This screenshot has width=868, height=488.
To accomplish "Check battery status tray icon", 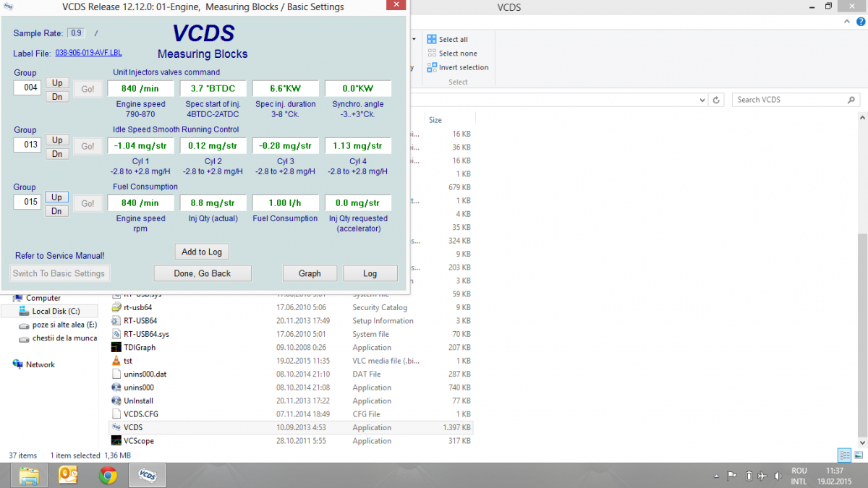I will (x=748, y=476).
